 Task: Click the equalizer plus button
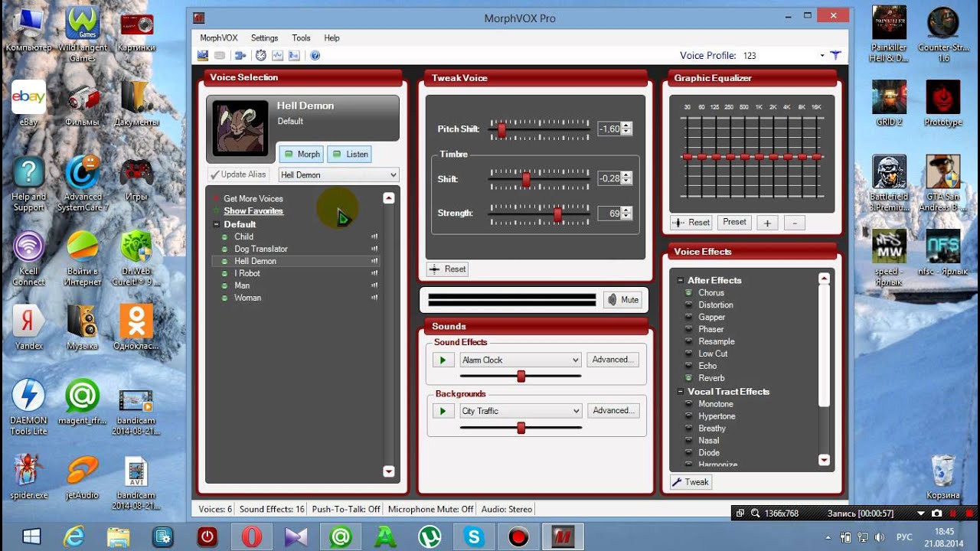pos(767,223)
